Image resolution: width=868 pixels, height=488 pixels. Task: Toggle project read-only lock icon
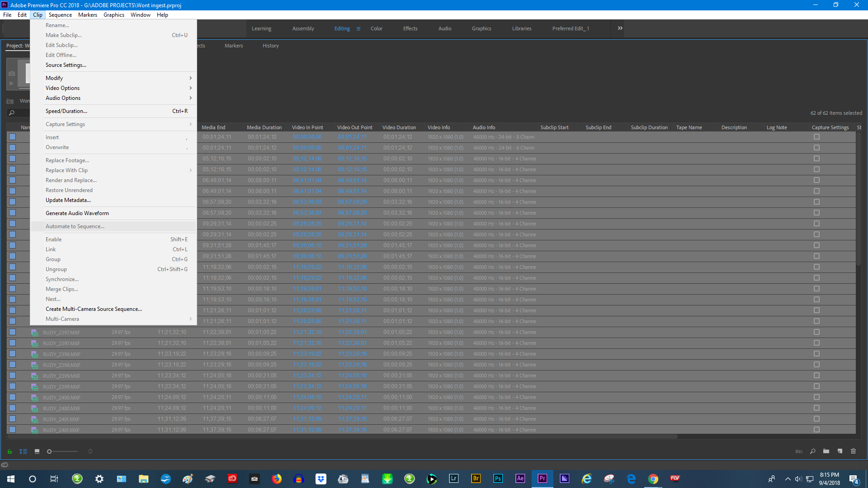9,451
